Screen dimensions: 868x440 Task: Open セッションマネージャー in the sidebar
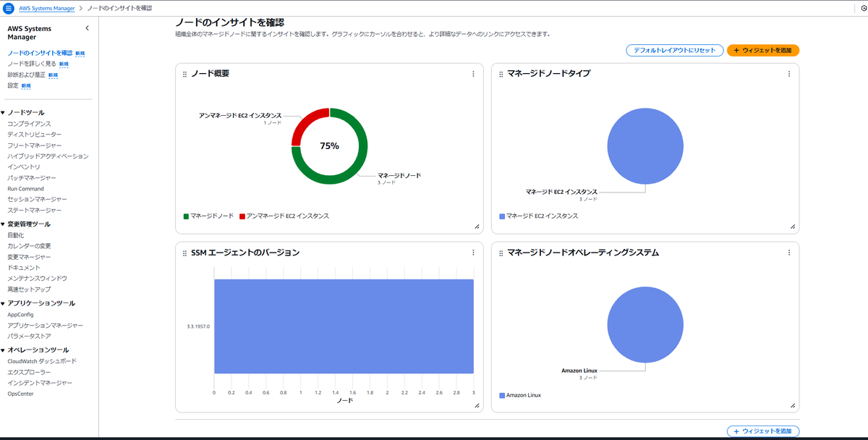pos(37,199)
